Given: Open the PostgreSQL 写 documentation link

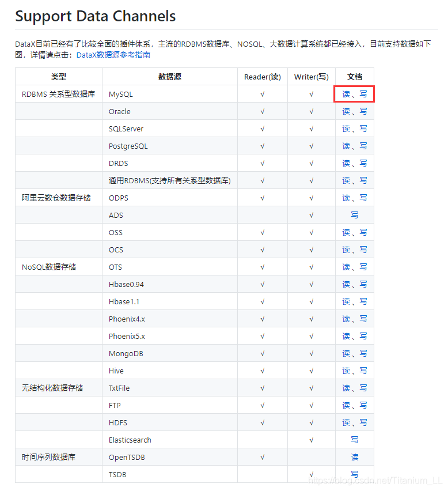Looking at the screenshot, I should [x=363, y=146].
